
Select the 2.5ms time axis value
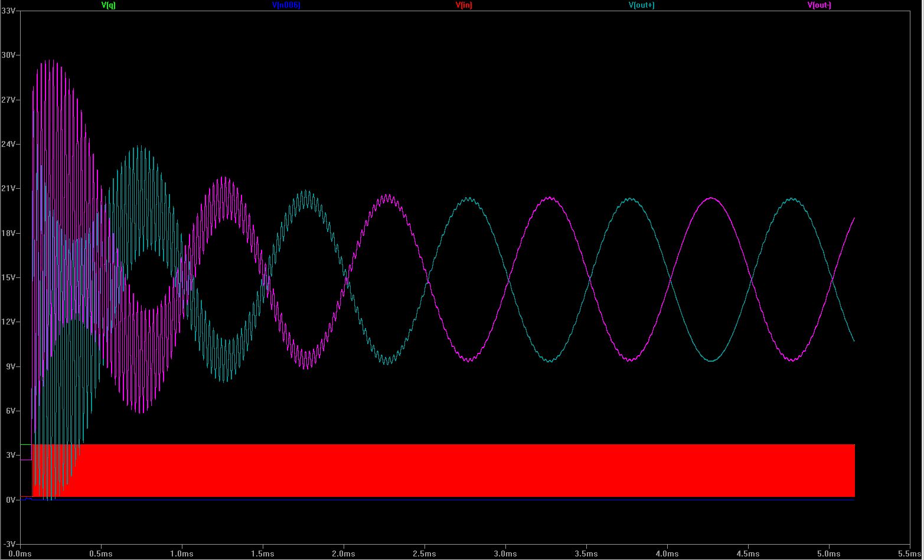click(425, 554)
